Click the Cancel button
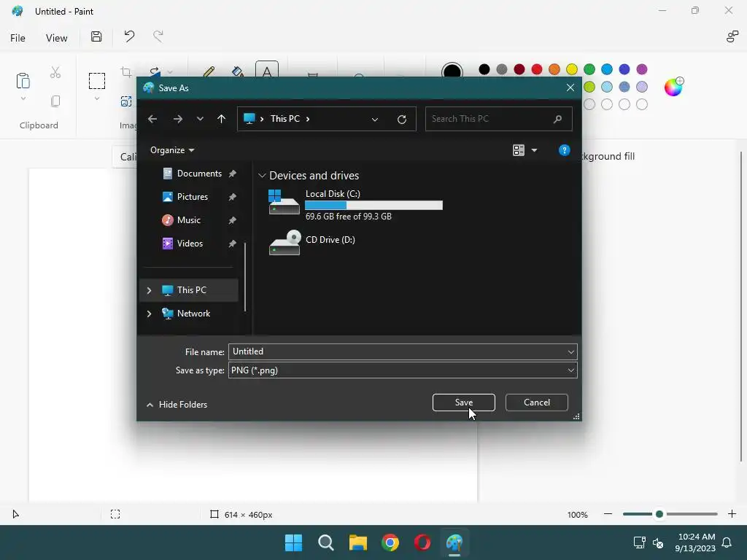Viewport: 747px width, 560px height. pyautogui.click(x=536, y=402)
